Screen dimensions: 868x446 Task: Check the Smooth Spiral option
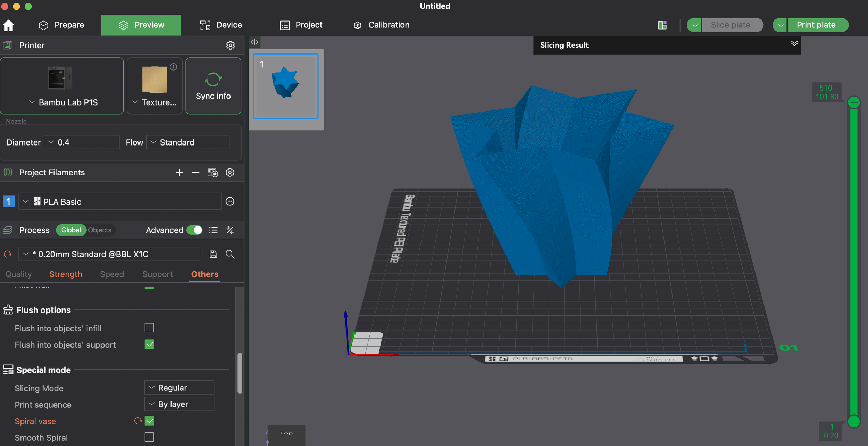pos(149,437)
